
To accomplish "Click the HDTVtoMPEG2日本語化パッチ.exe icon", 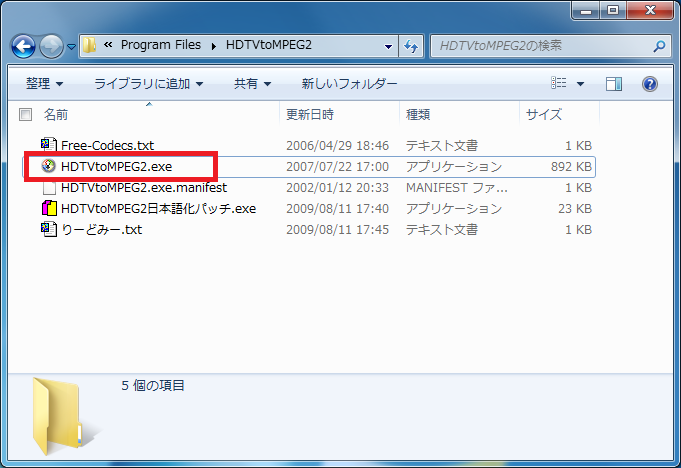I will pos(48,209).
